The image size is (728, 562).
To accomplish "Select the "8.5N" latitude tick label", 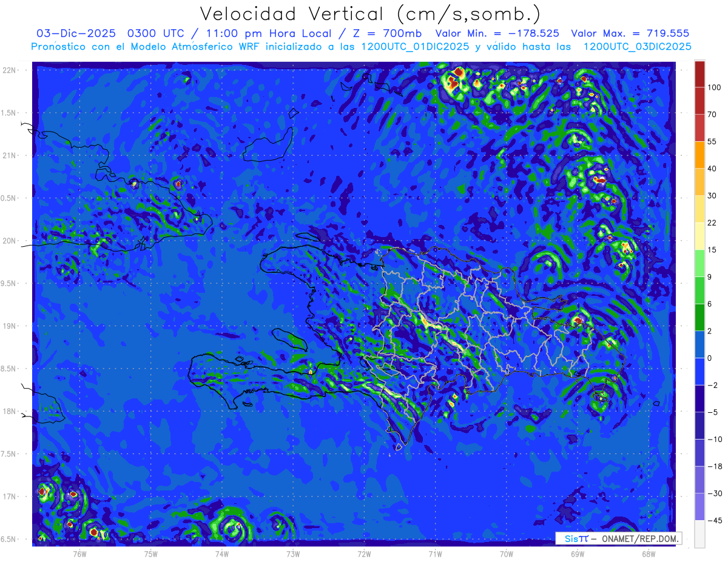I will tap(9, 369).
